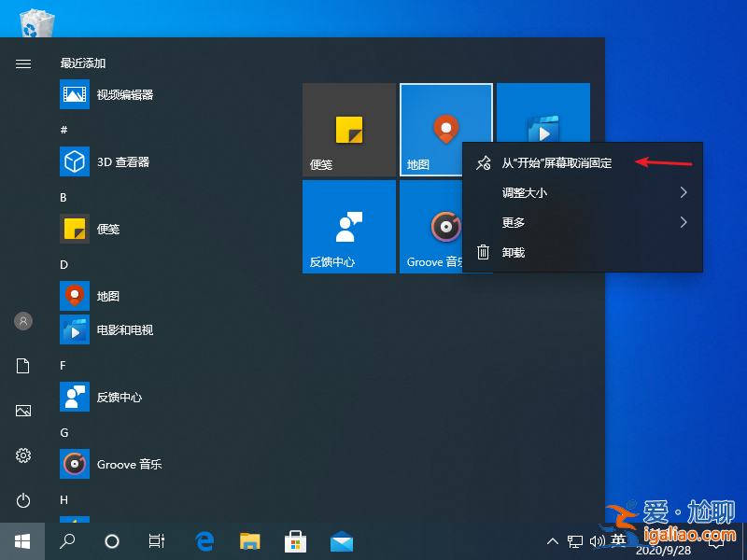Launch the 反馈中心 tile
Screen dimensions: 747x560
[348, 227]
